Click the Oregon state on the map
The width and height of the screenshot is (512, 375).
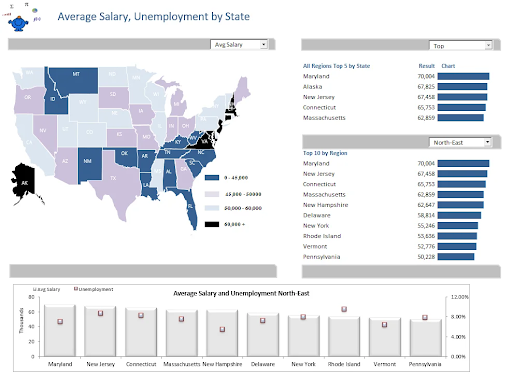[29, 99]
